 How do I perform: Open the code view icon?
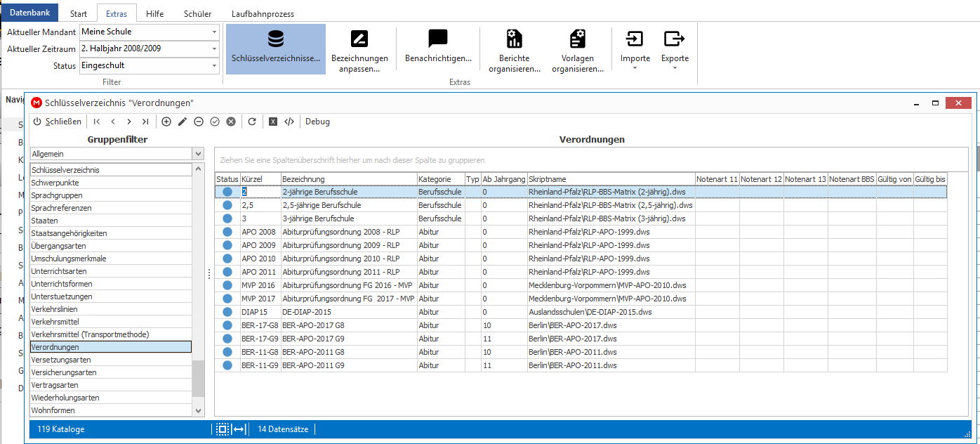pos(289,122)
